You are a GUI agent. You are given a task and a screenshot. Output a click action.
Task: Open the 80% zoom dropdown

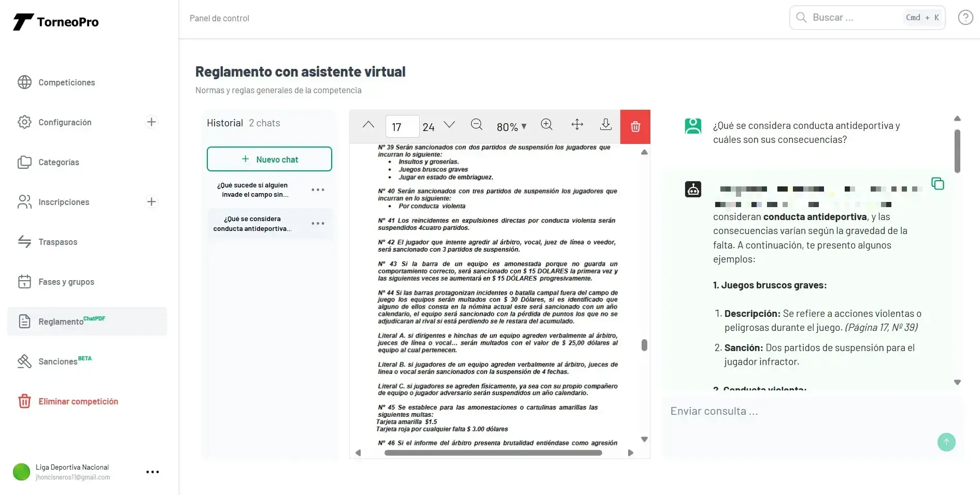[512, 127]
